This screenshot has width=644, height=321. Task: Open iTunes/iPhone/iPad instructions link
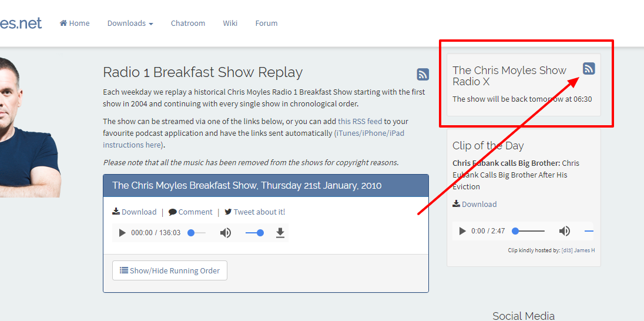coord(253,139)
